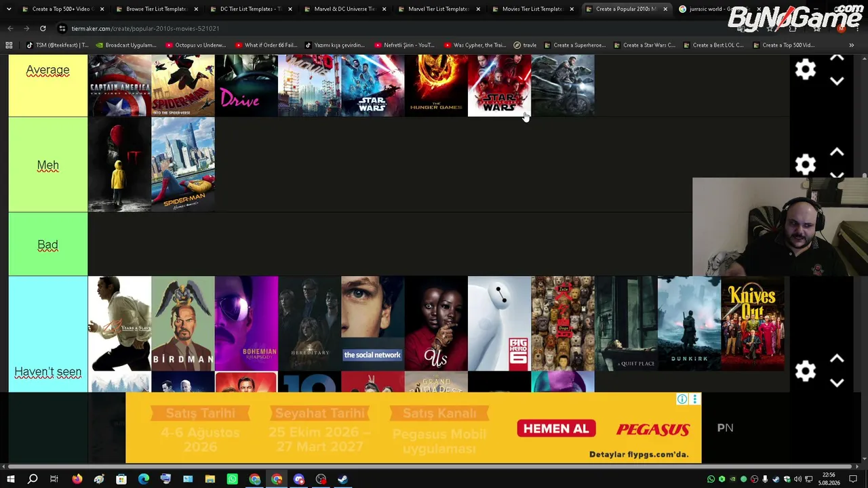Click the horizontal page scrollbar

[429, 467]
